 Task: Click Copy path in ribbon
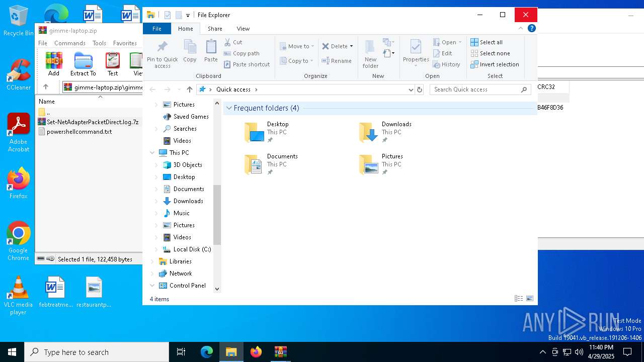pyautogui.click(x=242, y=53)
